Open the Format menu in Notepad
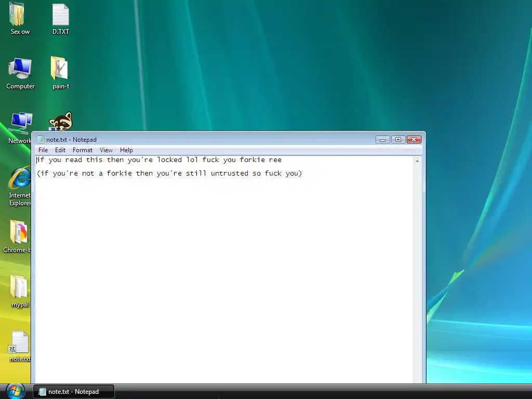This screenshot has width=532, height=399. tap(83, 150)
